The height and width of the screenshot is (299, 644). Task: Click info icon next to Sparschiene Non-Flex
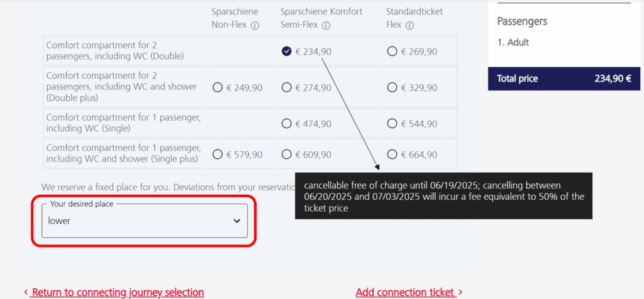(x=255, y=25)
